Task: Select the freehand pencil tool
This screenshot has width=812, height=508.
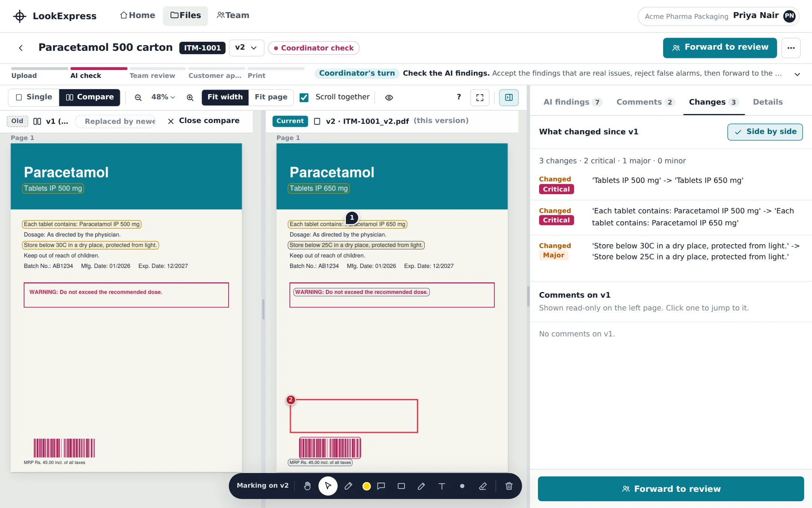Action: click(x=421, y=486)
